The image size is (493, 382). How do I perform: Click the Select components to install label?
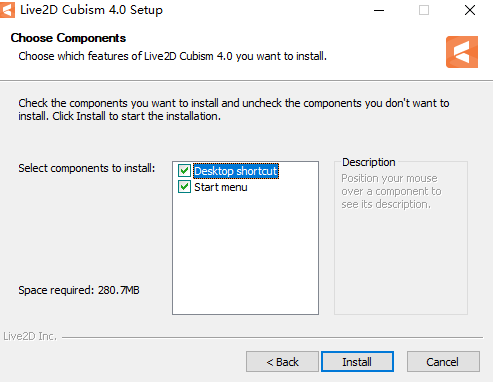(87, 168)
